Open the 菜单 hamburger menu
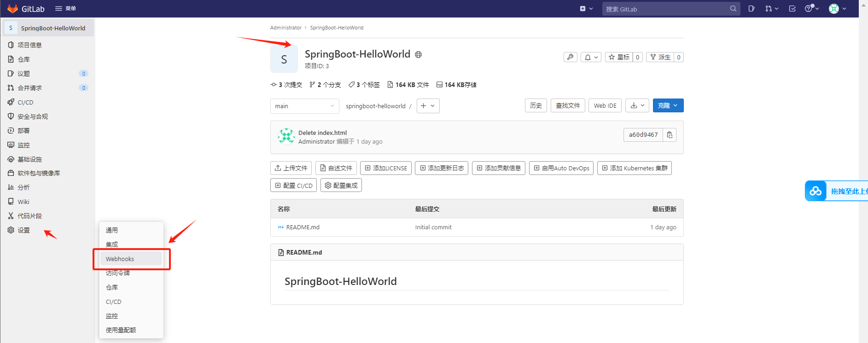Screen dimensions: 868x343 tap(65, 9)
